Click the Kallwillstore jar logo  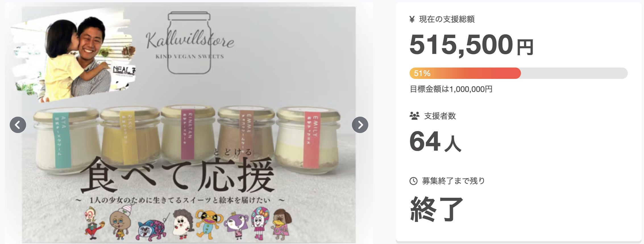[190, 43]
